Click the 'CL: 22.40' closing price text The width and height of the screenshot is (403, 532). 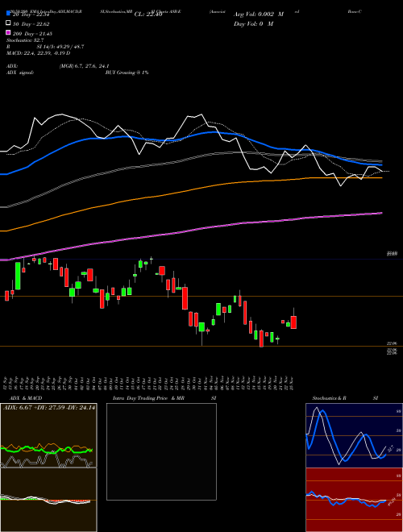148,15
